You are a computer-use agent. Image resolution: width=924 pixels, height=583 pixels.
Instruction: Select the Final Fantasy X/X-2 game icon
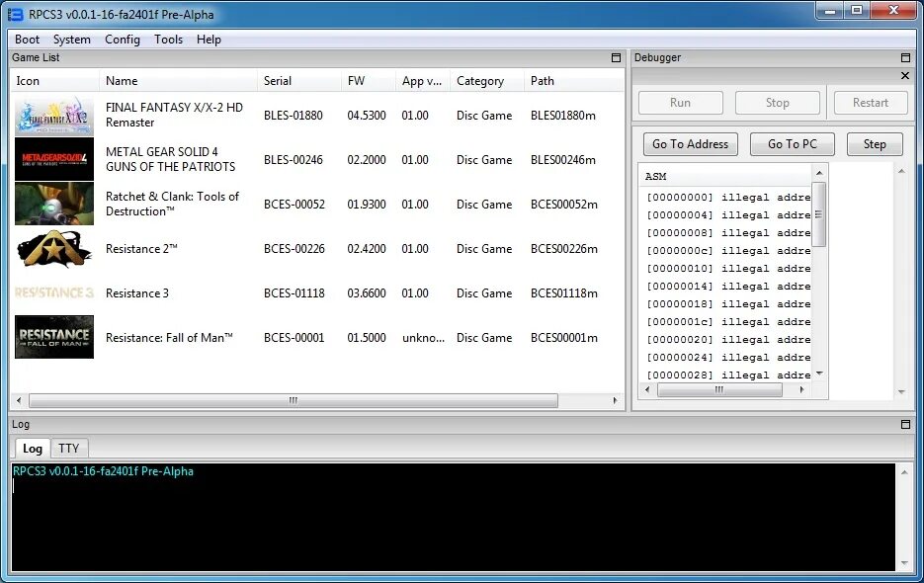click(x=54, y=116)
